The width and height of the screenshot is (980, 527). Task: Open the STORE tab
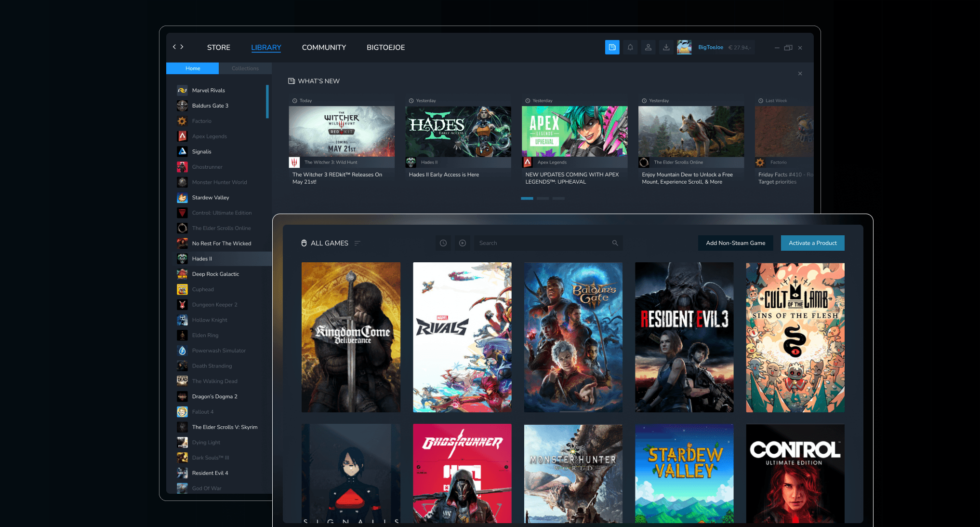(219, 47)
